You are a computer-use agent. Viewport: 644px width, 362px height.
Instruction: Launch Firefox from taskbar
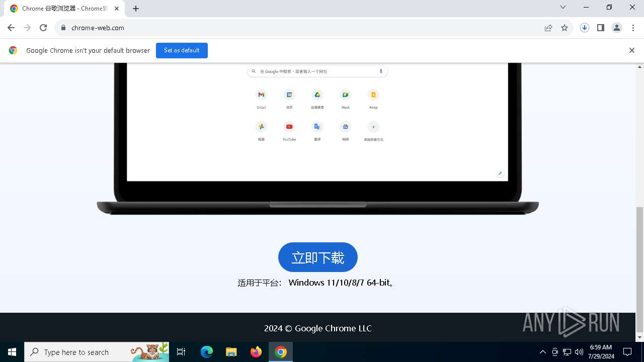(256, 352)
